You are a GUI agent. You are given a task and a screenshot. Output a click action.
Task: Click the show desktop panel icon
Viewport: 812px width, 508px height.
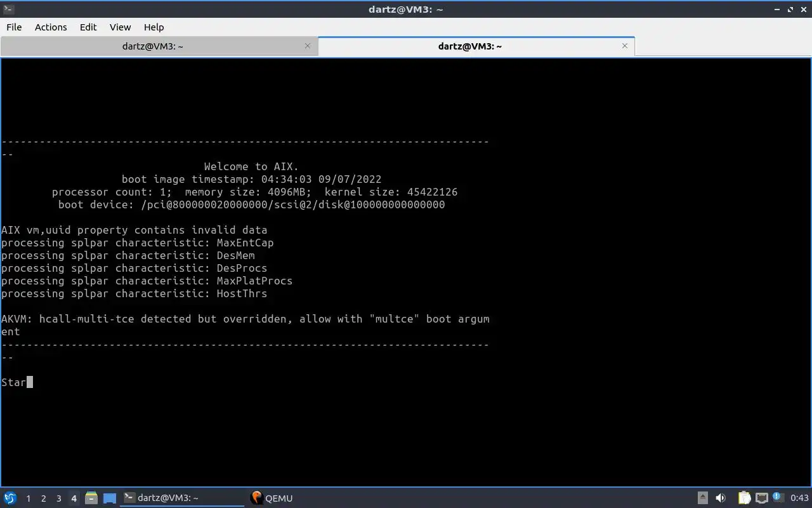(x=109, y=498)
